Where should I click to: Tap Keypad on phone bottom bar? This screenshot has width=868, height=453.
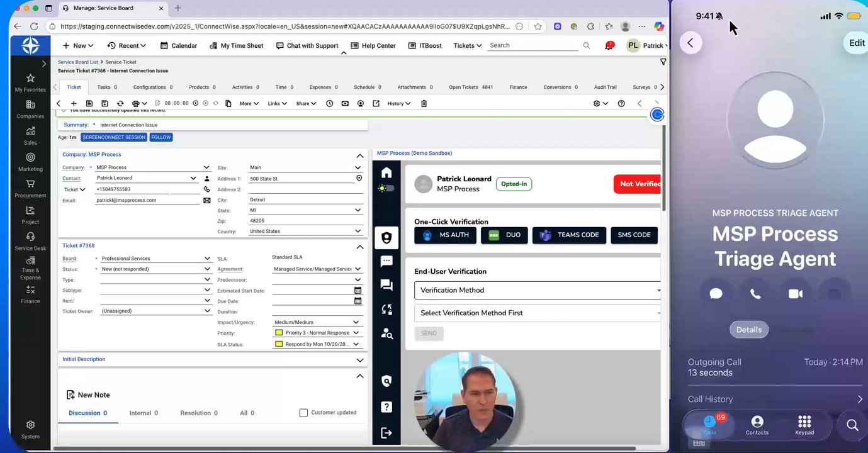pyautogui.click(x=804, y=425)
